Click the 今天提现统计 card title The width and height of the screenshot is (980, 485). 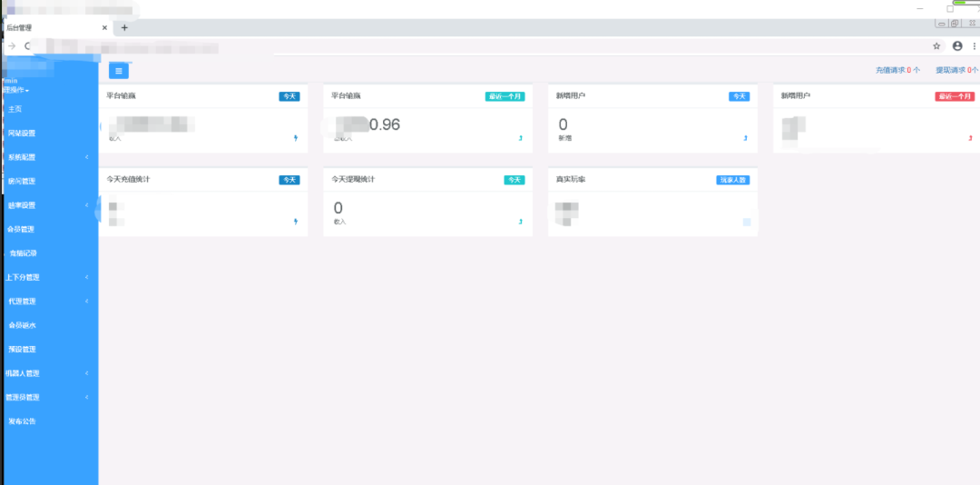click(353, 179)
